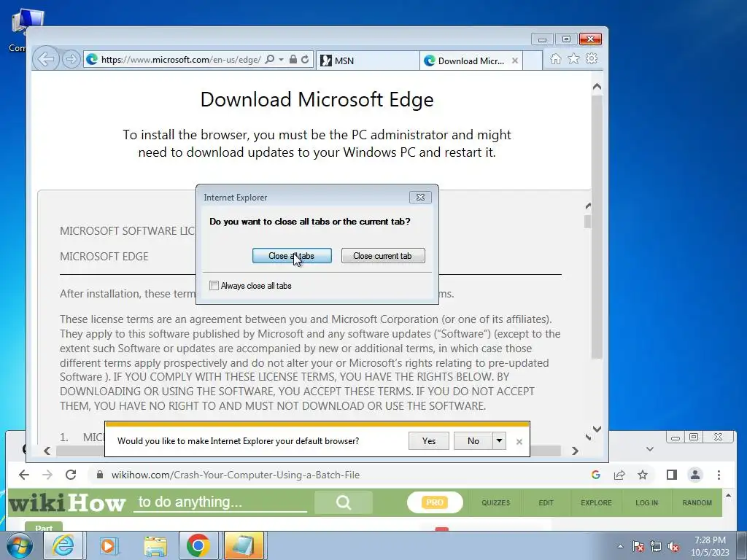Click the muted volume icon in tray

coord(673,547)
